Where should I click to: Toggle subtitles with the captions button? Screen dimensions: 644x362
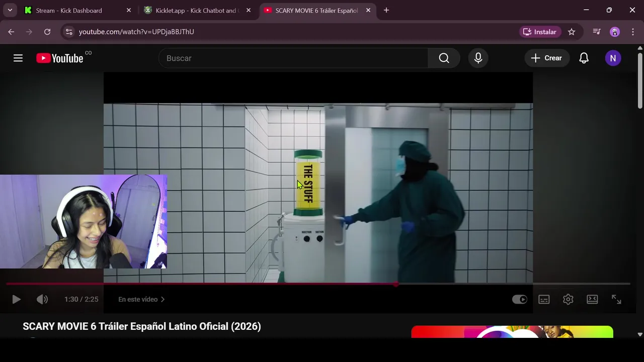click(544, 299)
